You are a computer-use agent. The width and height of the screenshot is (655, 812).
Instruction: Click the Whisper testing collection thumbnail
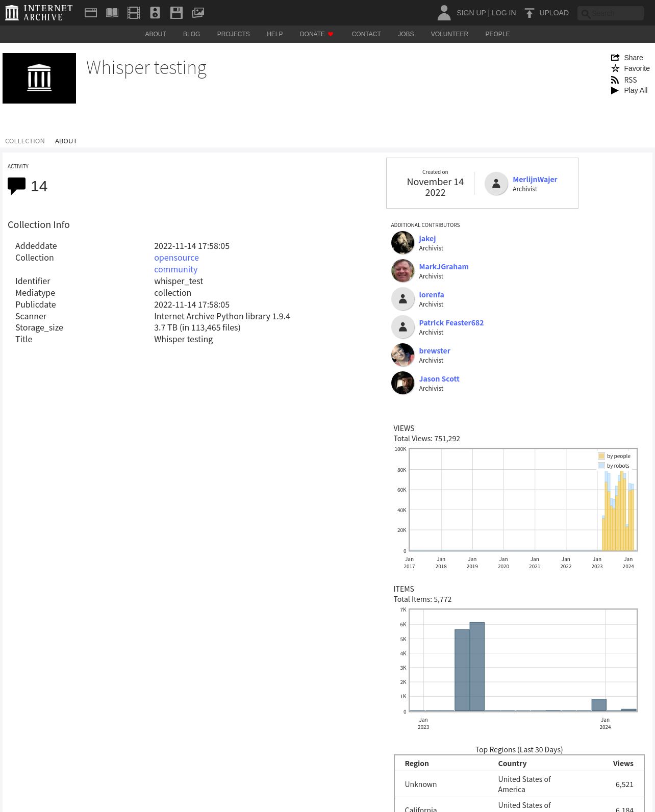point(39,78)
